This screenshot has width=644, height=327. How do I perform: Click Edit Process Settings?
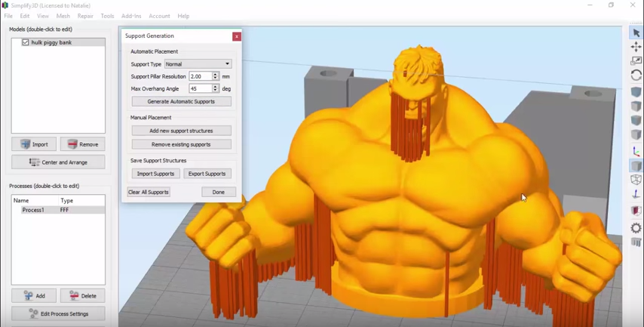click(x=58, y=314)
